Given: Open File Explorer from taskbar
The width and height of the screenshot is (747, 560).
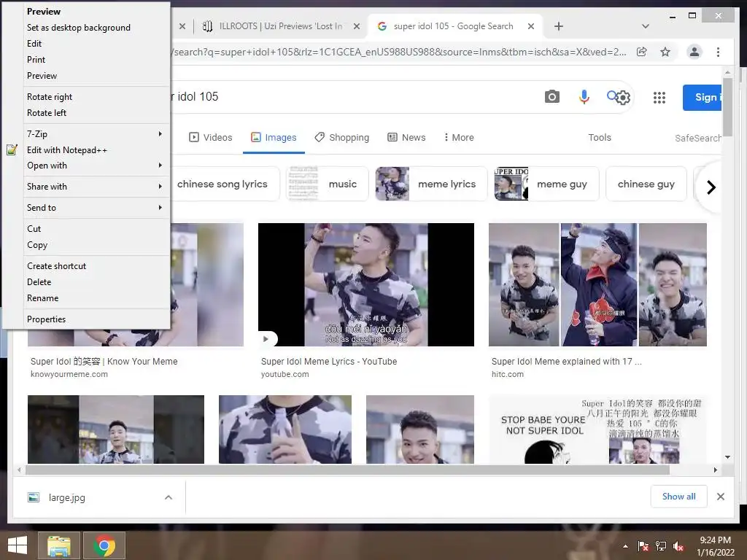Looking at the screenshot, I should point(58,545).
